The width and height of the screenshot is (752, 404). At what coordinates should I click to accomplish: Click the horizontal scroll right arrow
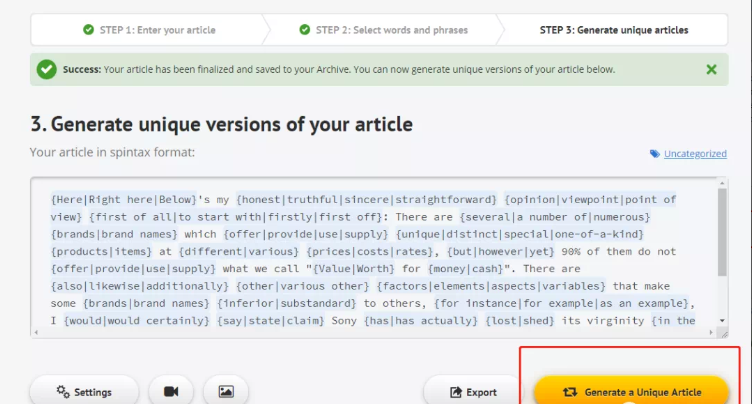pyautogui.click(x=711, y=332)
